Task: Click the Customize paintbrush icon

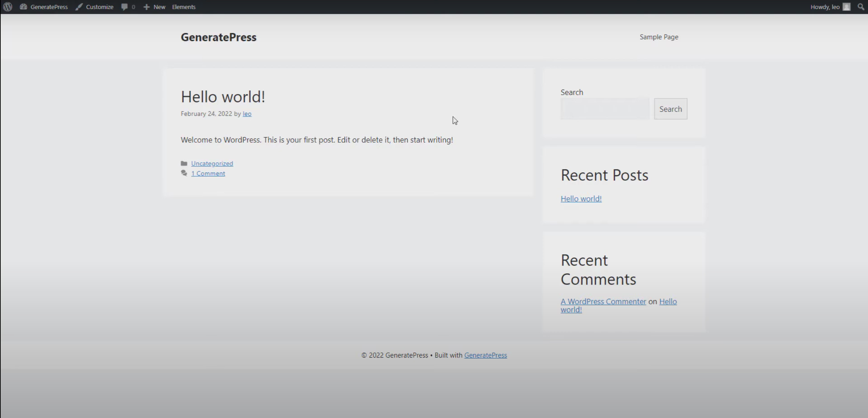Action: tap(79, 7)
